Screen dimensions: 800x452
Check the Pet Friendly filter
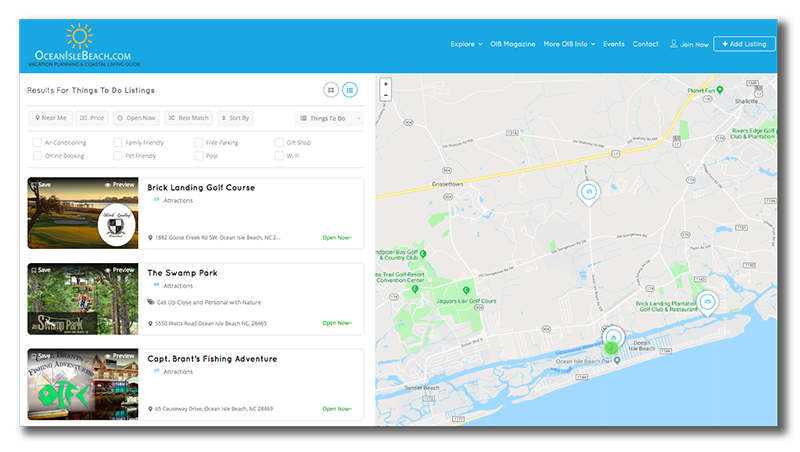point(118,156)
